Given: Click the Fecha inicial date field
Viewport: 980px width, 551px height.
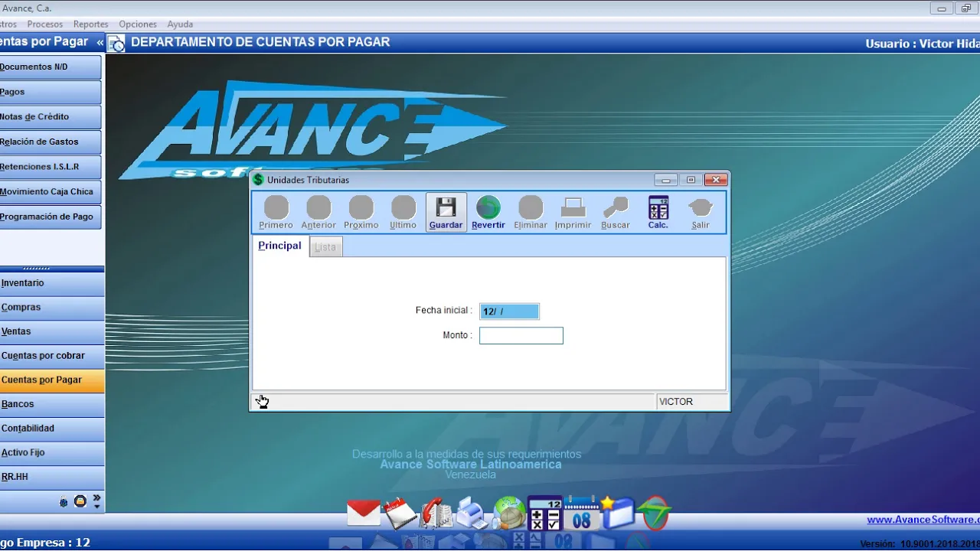Looking at the screenshot, I should (x=509, y=311).
